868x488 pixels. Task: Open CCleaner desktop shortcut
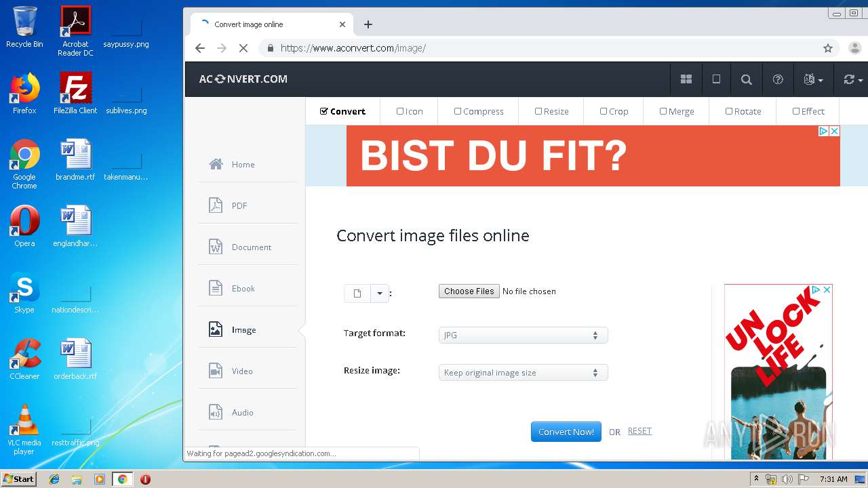coord(24,359)
